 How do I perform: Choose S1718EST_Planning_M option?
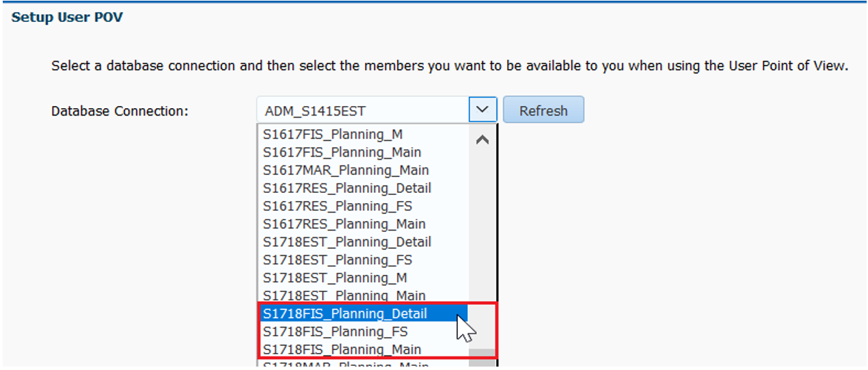pyautogui.click(x=335, y=278)
